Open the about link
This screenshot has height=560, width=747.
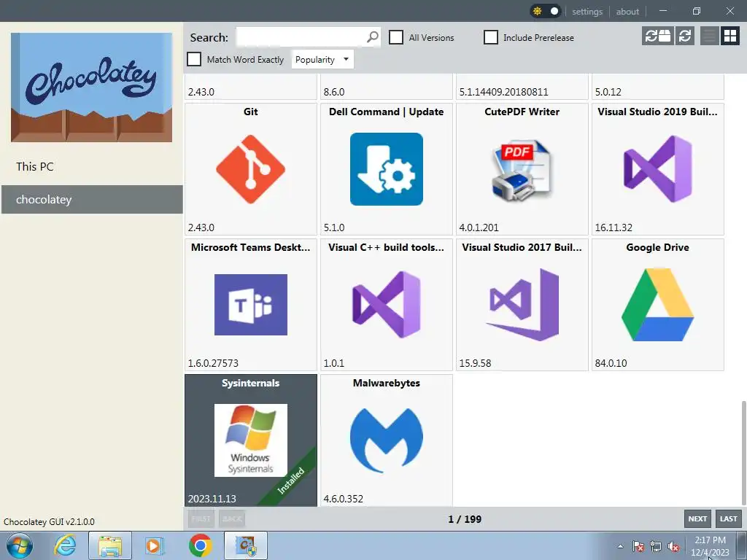pos(627,12)
